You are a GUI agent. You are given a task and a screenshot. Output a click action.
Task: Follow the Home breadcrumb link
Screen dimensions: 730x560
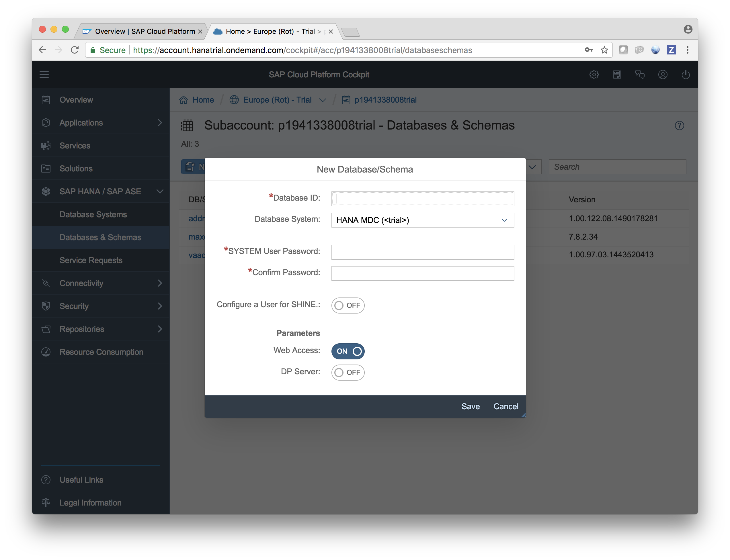(203, 100)
